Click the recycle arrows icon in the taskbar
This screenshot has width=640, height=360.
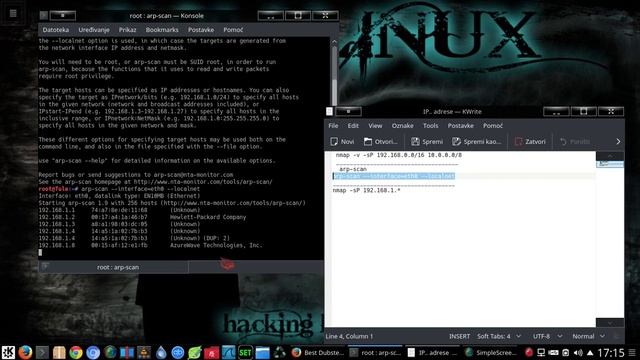(x=279, y=352)
